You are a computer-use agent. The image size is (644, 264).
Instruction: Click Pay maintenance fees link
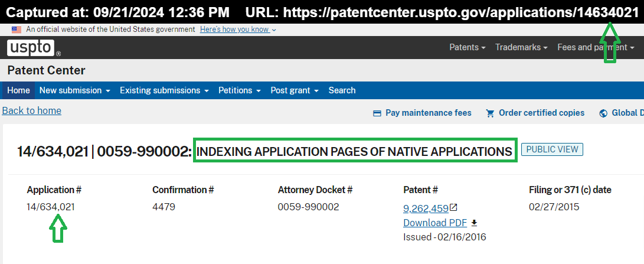[x=429, y=113]
